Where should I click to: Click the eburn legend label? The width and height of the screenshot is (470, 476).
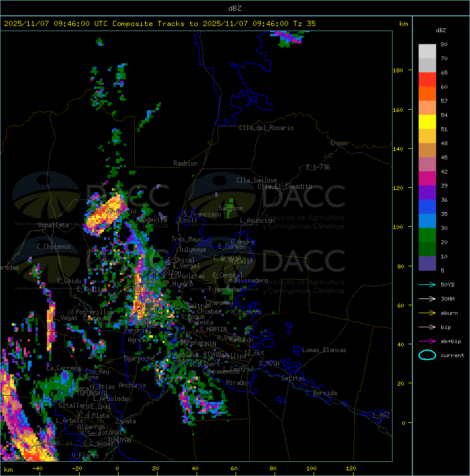(449, 313)
